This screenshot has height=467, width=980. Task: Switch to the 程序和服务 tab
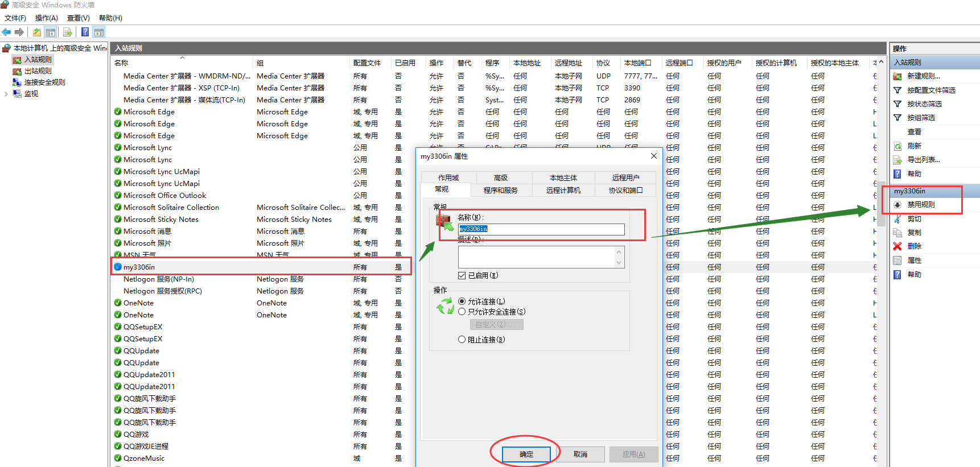[501, 190]
